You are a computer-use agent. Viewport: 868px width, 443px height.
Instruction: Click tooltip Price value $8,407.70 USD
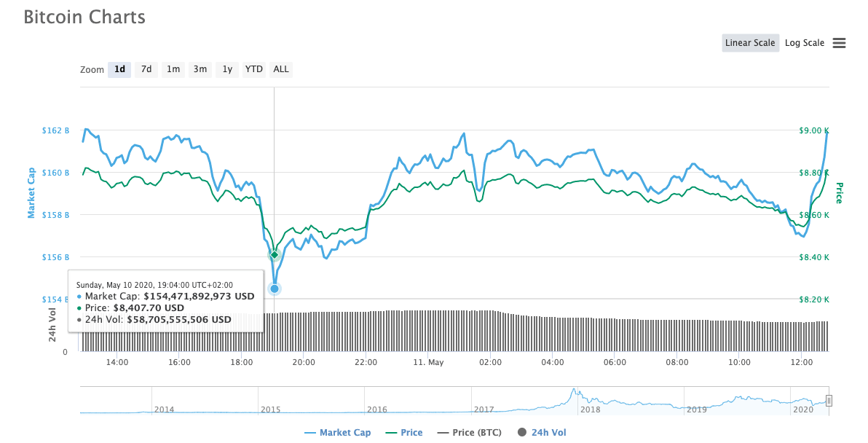coord(149,308)
